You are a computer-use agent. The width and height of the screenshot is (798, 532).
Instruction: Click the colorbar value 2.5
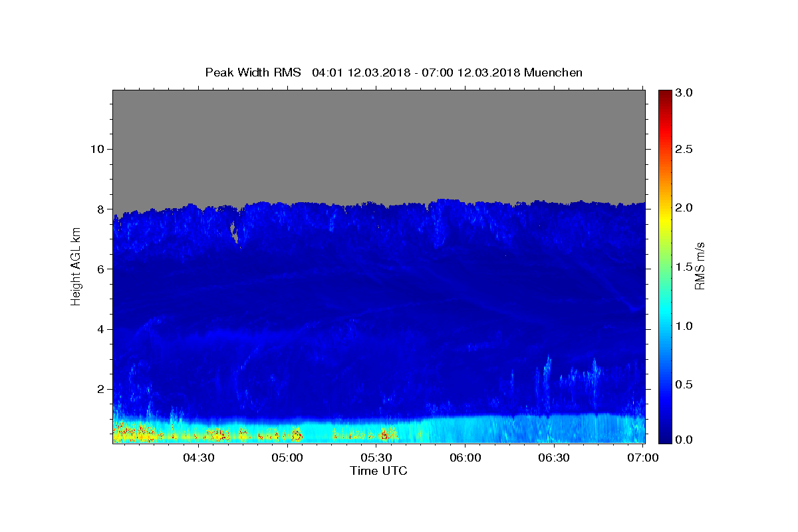684,149
